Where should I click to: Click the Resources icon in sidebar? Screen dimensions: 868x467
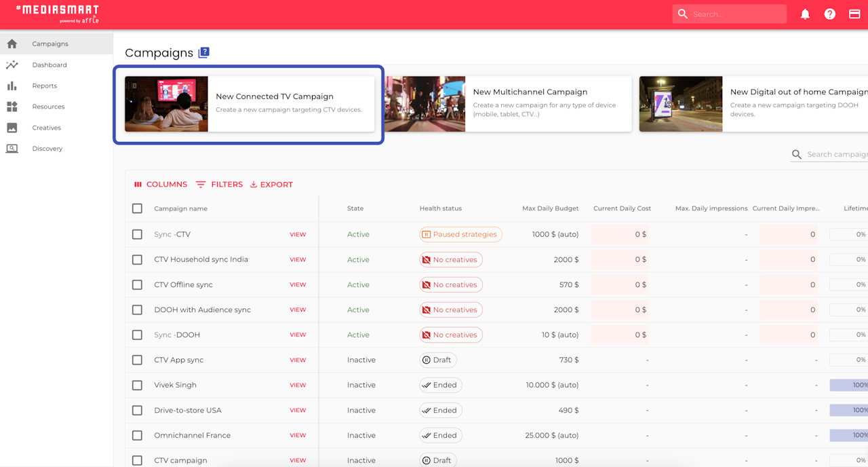12,107
